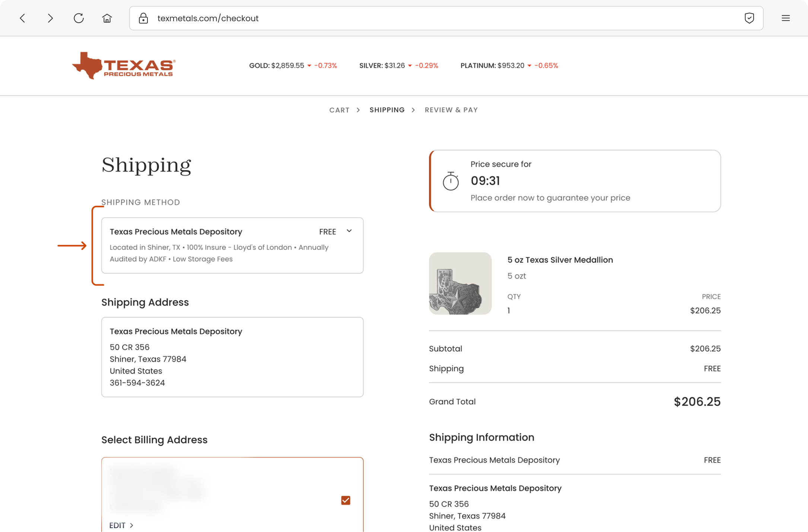Go back using the browser back arrow
Viewport: 808px width, 532px height.
[22, 18]
